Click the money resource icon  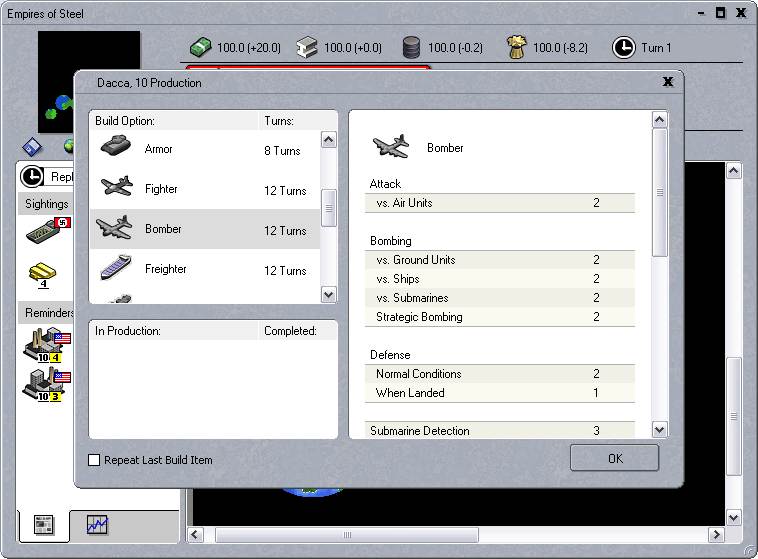click(x=203, y=47)
